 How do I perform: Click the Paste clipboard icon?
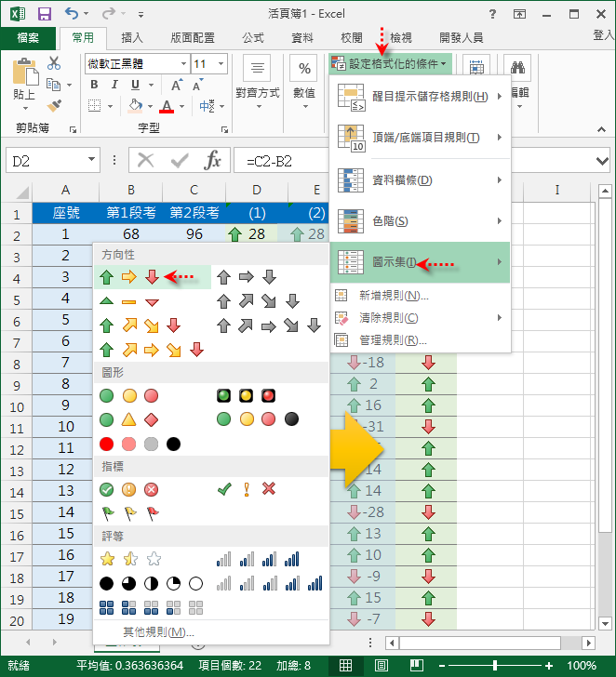[x=25, y=73]
